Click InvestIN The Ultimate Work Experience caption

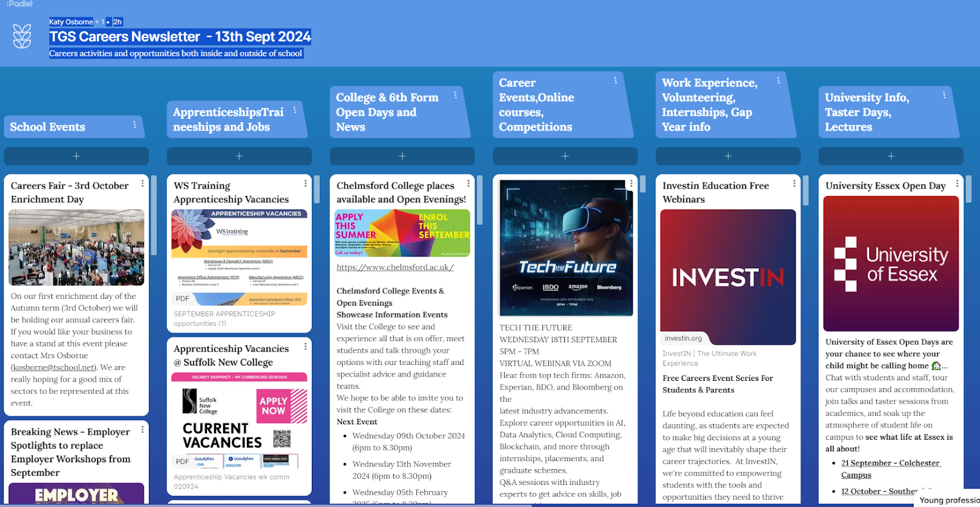click(709, 358)
